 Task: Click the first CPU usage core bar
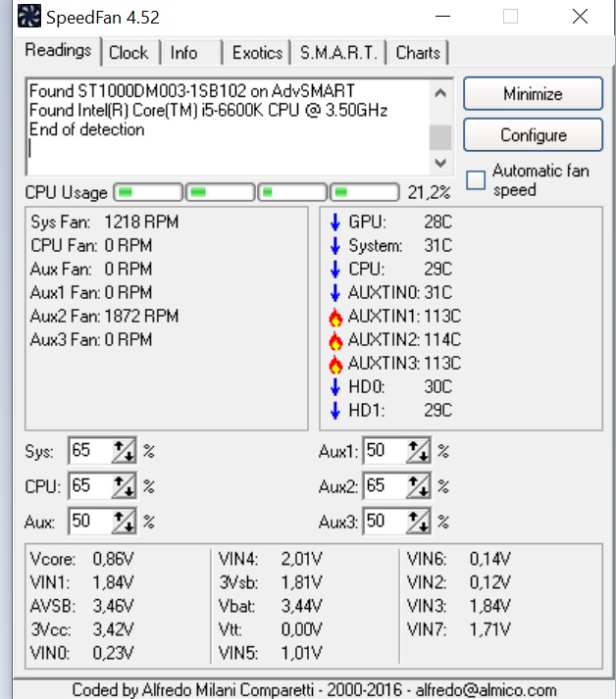pyautogui.click(x=148, y=192)
